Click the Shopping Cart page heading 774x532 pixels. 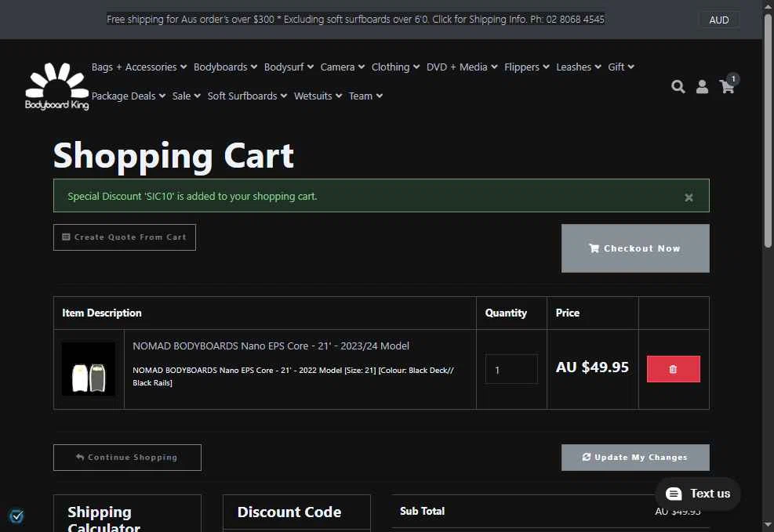pyautogui.click(x=174, y=156)
